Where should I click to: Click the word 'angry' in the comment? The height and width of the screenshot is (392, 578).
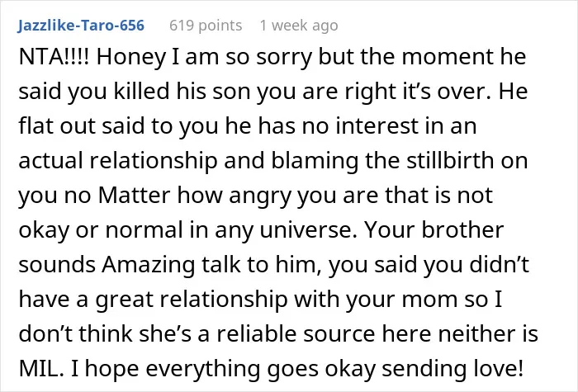pyautogui.click(x=261, y=196)
